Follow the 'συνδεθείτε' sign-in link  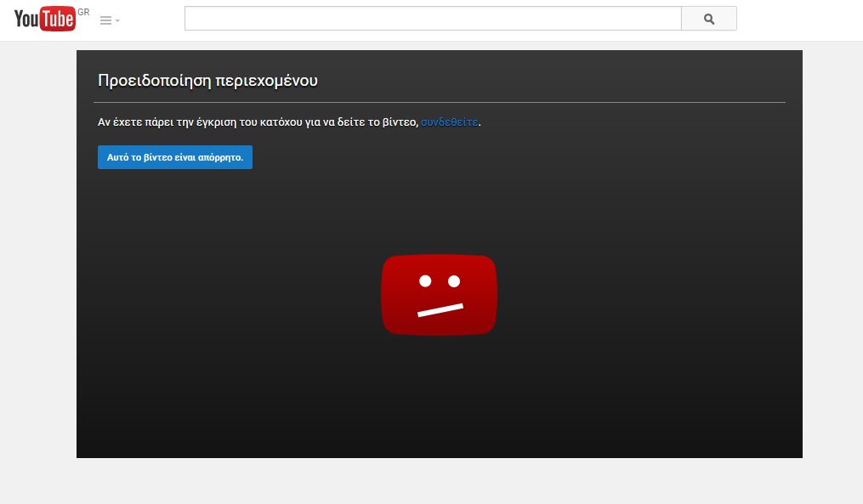click(x=449, y=122)
